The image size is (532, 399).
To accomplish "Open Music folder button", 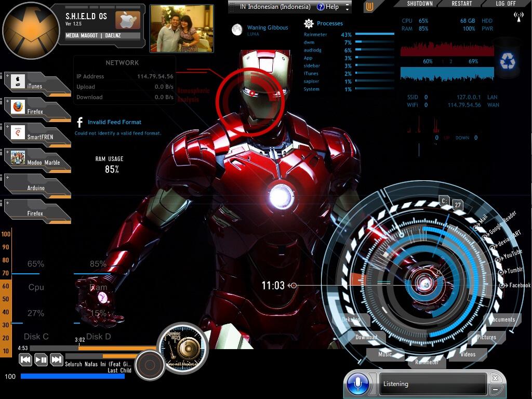I will (x=385, y=354).
